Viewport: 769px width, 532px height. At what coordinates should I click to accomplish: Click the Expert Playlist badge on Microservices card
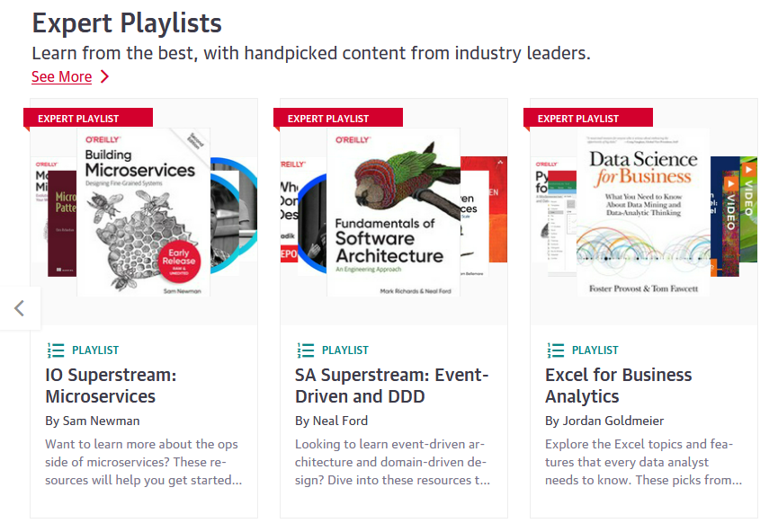[88, 119]
